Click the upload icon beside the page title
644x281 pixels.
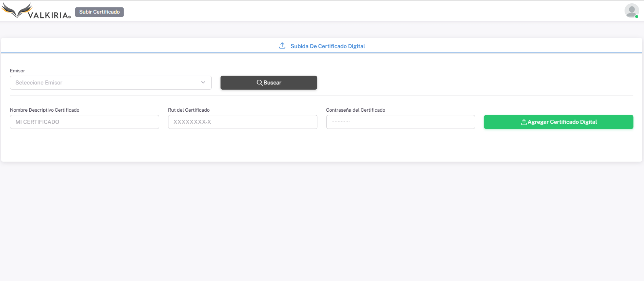[x=282, y=46]
